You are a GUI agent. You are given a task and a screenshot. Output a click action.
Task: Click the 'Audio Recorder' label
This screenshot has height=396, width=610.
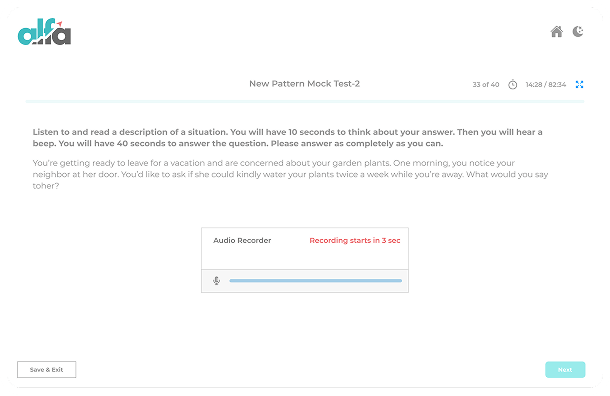[x=242, y=240]
